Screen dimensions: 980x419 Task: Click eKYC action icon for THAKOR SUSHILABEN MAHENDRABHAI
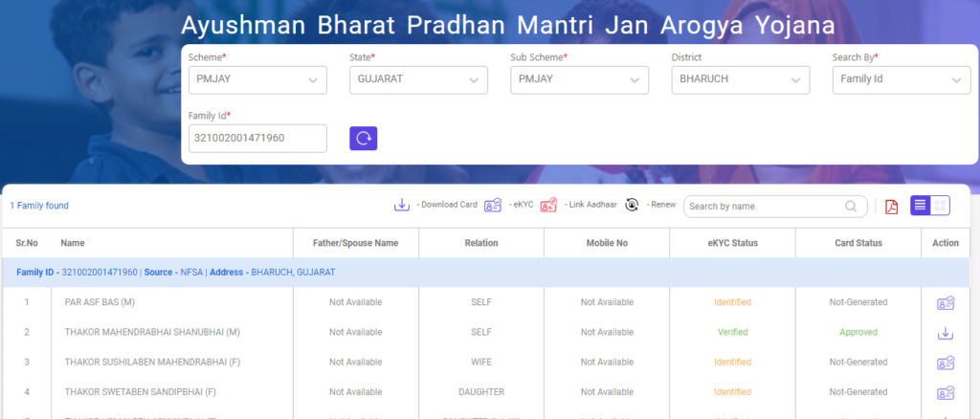pos(946,363)
